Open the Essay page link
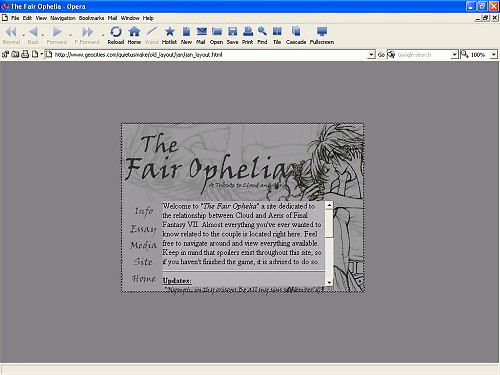 tap(143, 229)
